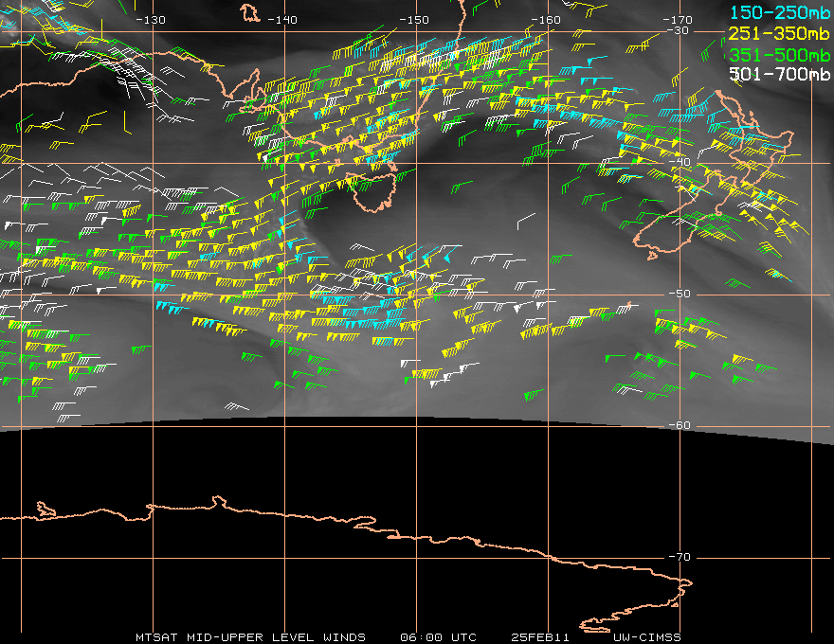This screenshot has height=644, width=834.
Task: Click the -40 latitude label
Action: pyautogui.click(x=680, y=162)
